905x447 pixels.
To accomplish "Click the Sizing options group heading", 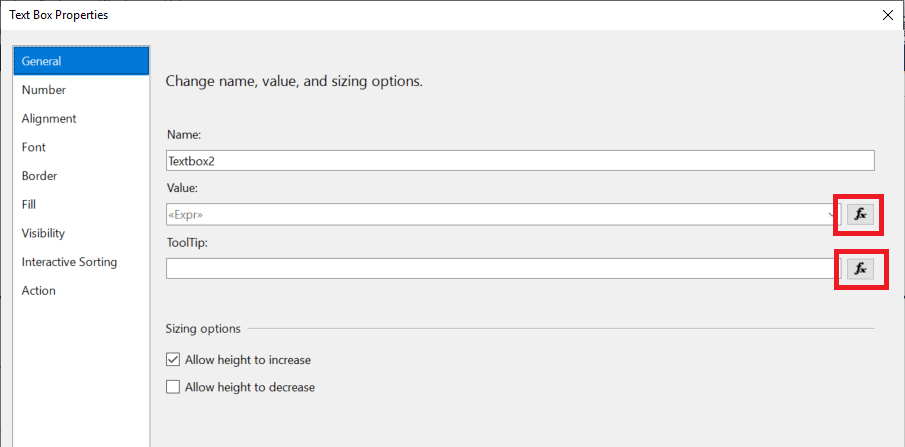I will pyautogui.click(x=203, y=329).
